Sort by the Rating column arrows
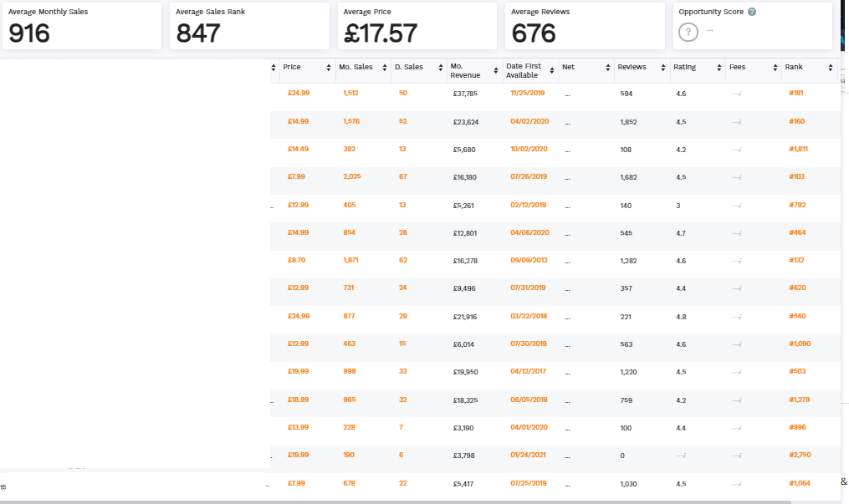The height and width of the screenshot is (504, 849). click(719, 68)
